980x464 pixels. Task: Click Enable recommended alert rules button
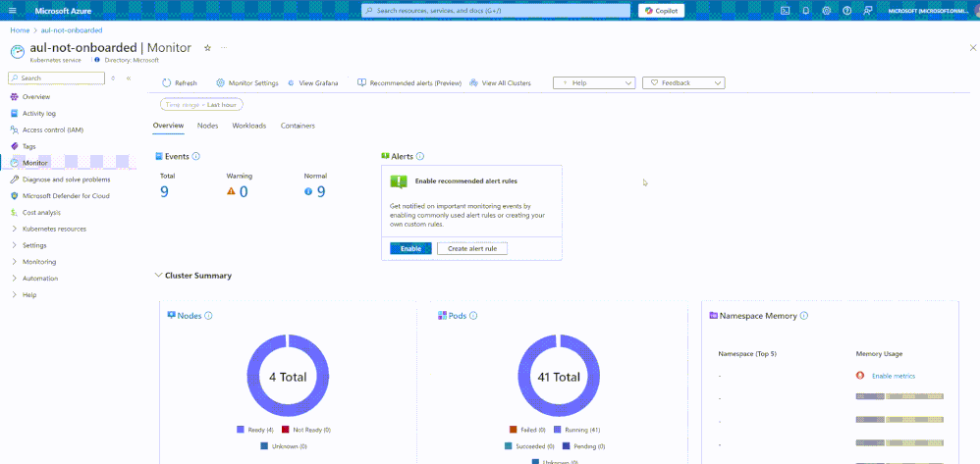click(410, 248)
